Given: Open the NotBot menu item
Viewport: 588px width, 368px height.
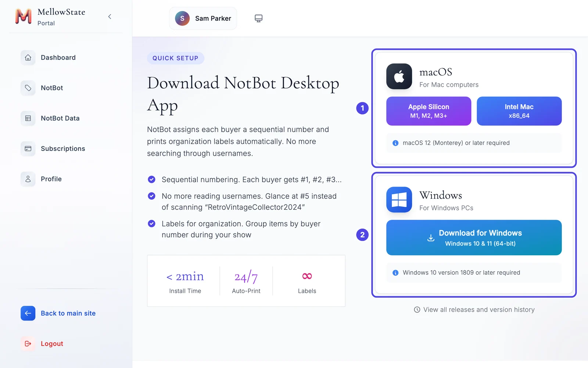Looking at the screenshot, I should click(52, 88).
